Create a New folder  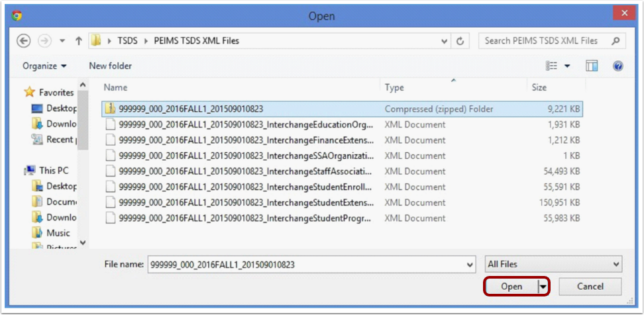(x=110, y=66)
